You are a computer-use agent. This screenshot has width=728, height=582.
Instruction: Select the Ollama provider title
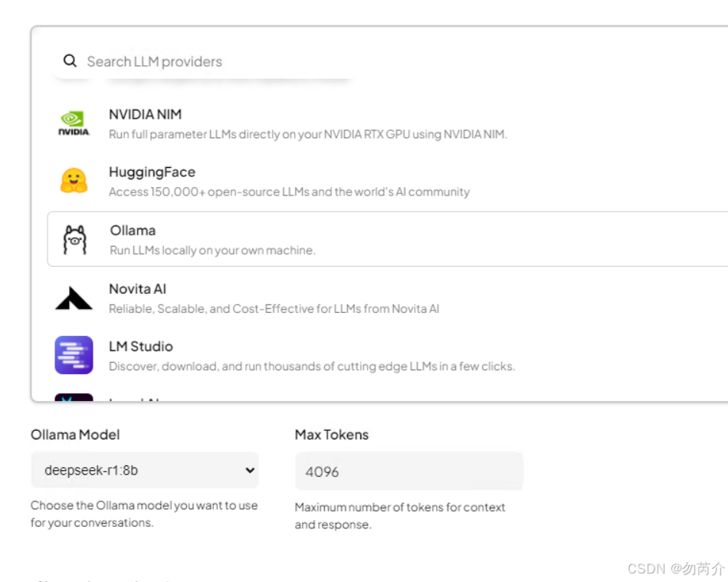click(133, 230)
